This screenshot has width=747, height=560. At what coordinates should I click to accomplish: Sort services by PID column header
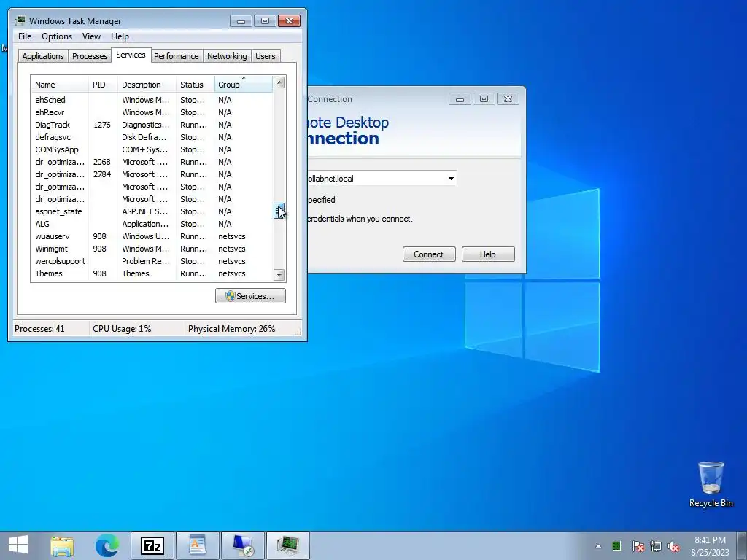point(103,85)
